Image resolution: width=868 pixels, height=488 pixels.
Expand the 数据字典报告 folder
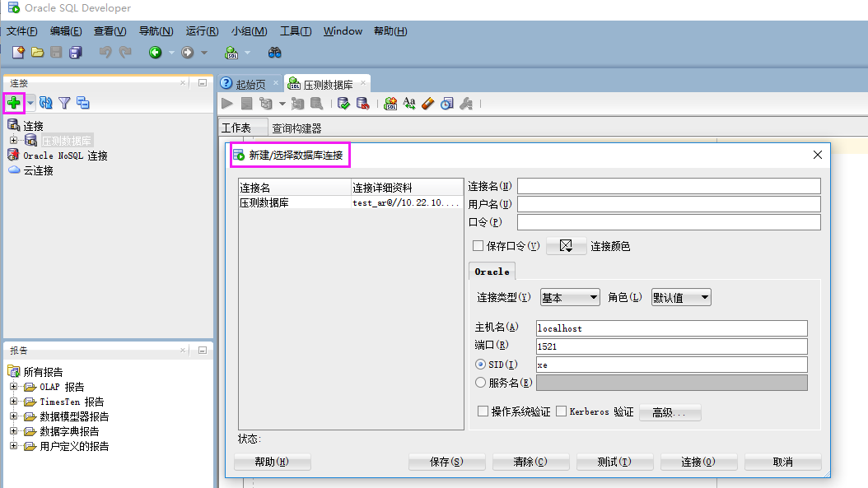click(x=14, y=431)
